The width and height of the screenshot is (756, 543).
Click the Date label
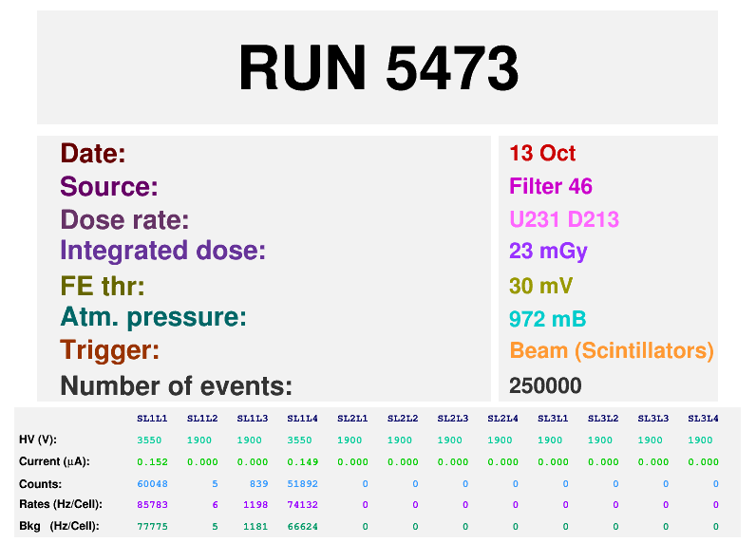tap(93, 154)
